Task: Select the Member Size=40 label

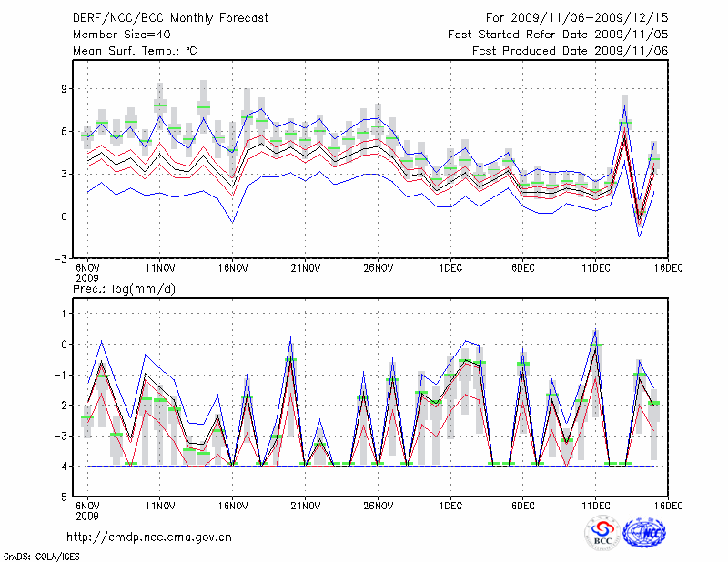Action: 122,35
